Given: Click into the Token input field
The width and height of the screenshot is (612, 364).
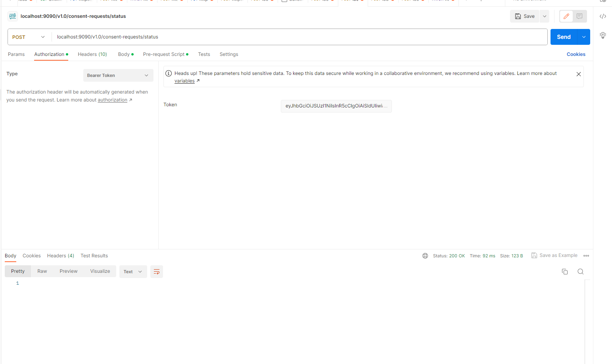Looking at the screenshot, I should [336, 106].
